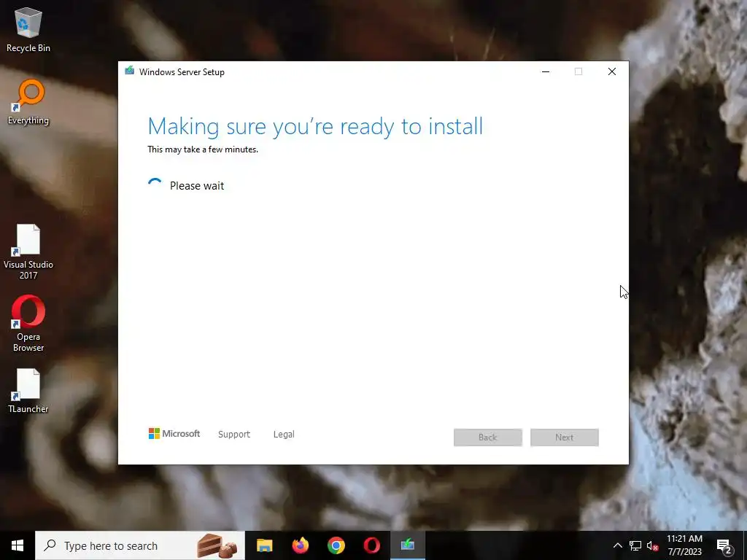The width and height of the screenshot is (747, 560).
Task: Open the network status tray icon
Action: [635, 545]
